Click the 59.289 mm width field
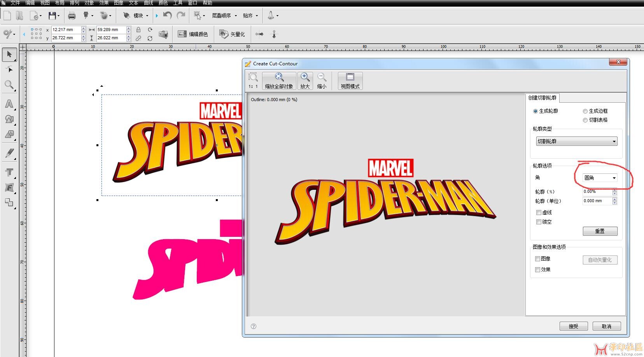 pos(111,30)
